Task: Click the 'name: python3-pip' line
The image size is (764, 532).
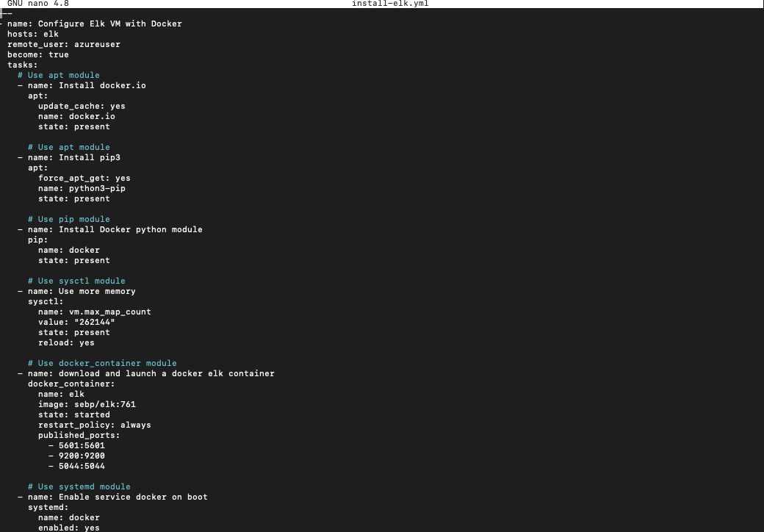Action: (x=82, y=189)
